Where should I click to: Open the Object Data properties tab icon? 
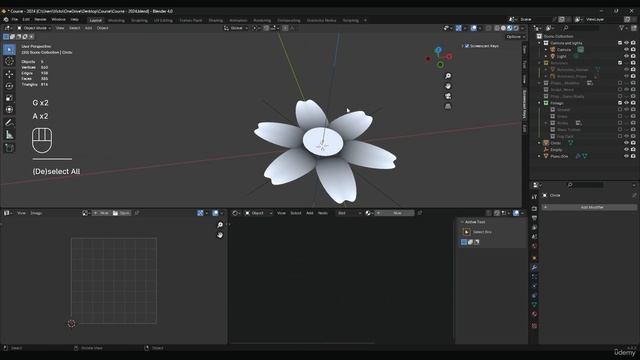(x=534, y=304)
